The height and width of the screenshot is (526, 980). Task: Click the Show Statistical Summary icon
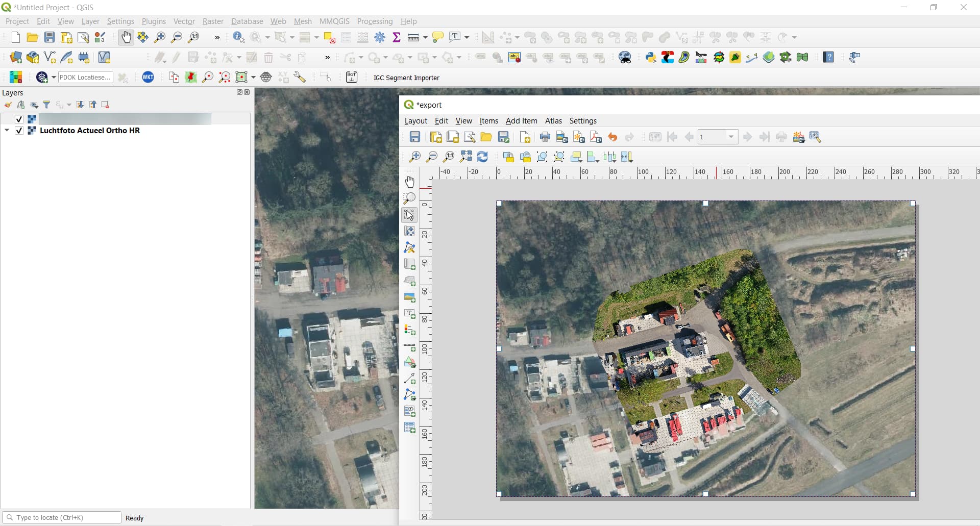(398, 37)
